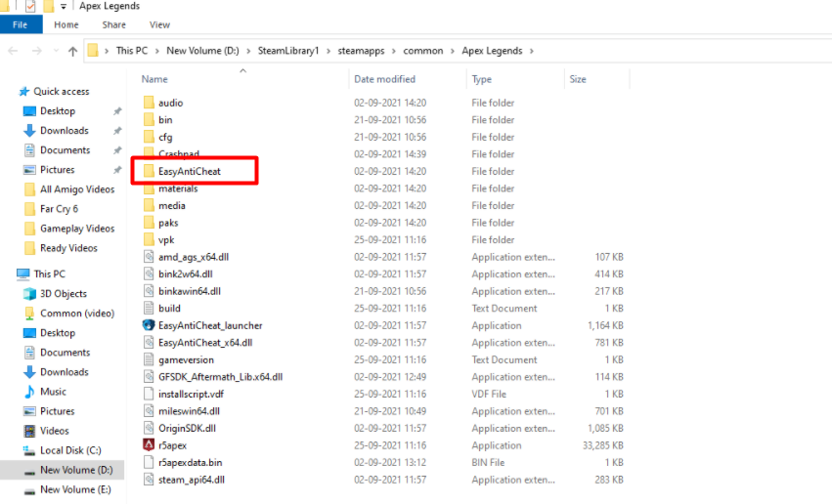This screenshot has width=832, height=504.
Task: Select New Volume (E:) in sidebar
Action: click(x=75, y=489)
